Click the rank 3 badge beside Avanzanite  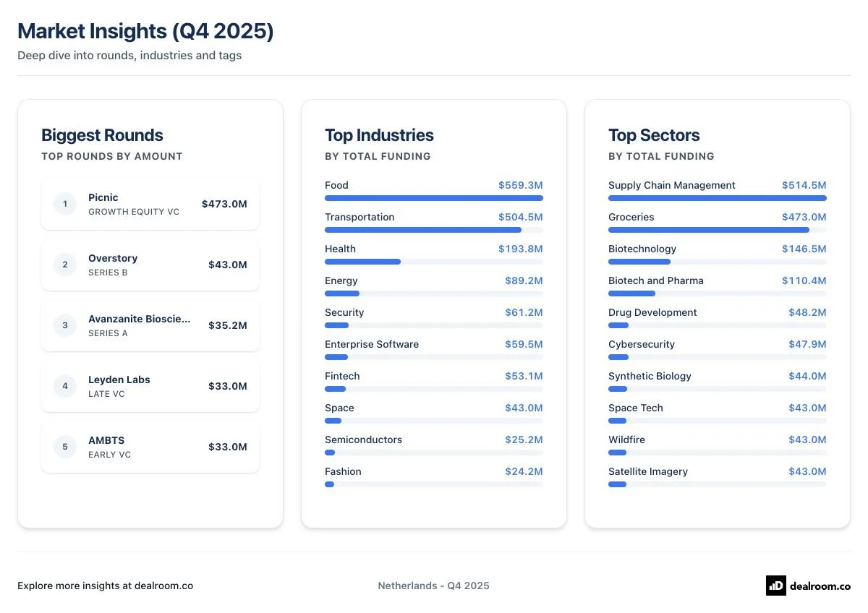pyautogui.click(x=64, y=325)
